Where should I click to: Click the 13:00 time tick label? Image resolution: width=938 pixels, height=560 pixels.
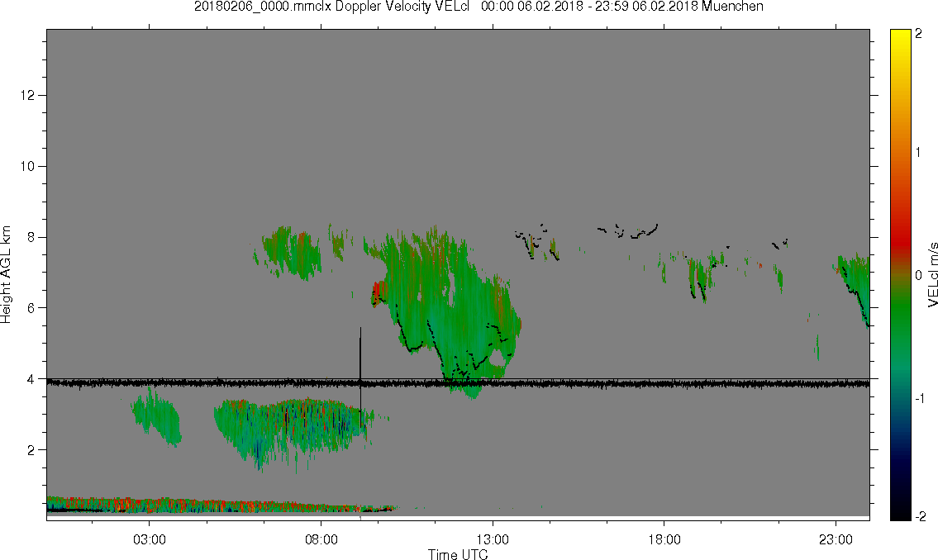click(493, 539)
